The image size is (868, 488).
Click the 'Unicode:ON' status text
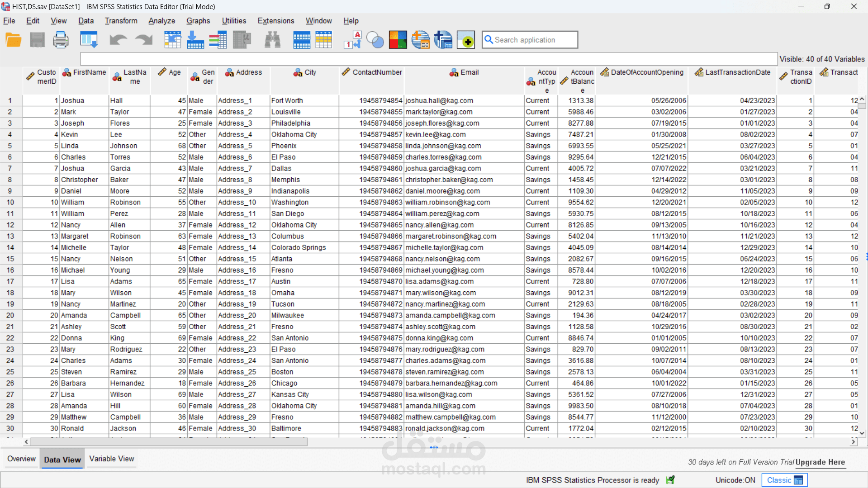tap(735, 480)
